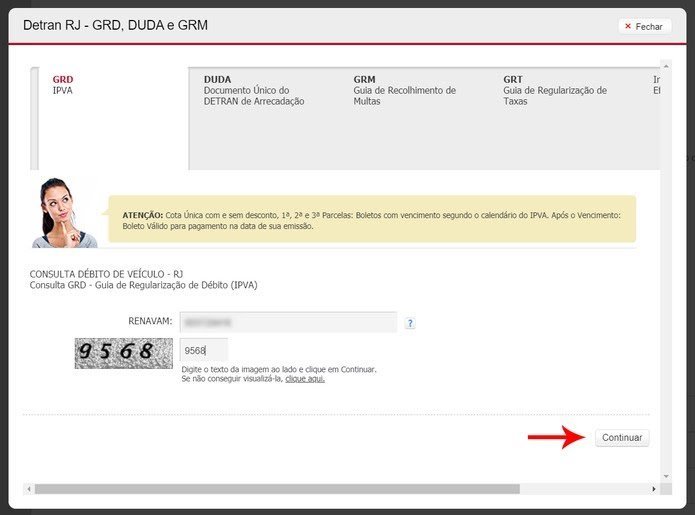Open the GRT Guia de Regularização tab

[x=555, y=90]
